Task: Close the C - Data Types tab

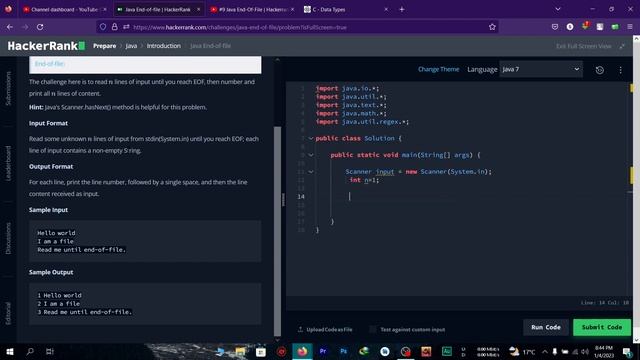Action: point(386,9)
